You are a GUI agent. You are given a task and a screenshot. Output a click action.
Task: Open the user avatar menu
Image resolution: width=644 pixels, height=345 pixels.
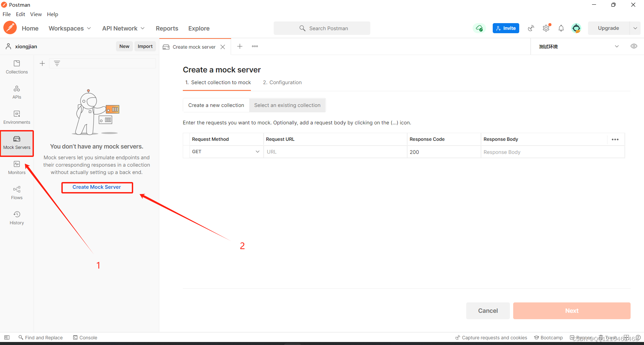tap(576, 28)
